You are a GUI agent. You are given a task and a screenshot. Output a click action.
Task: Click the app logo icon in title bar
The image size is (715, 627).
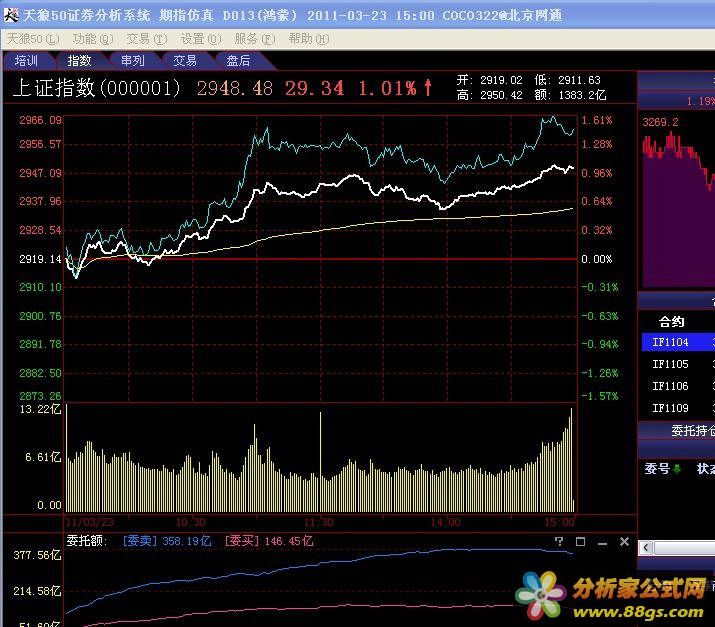[x=10, y=15]
